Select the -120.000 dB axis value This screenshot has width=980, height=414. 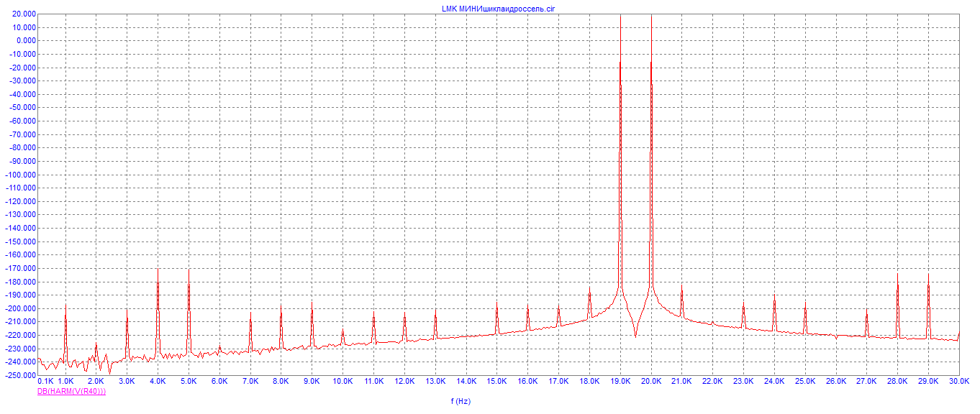coord(21,201)
